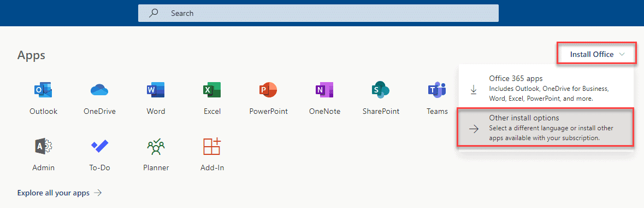Click the Add-In label text
644x208 pixels.
[x=212, y=167]
